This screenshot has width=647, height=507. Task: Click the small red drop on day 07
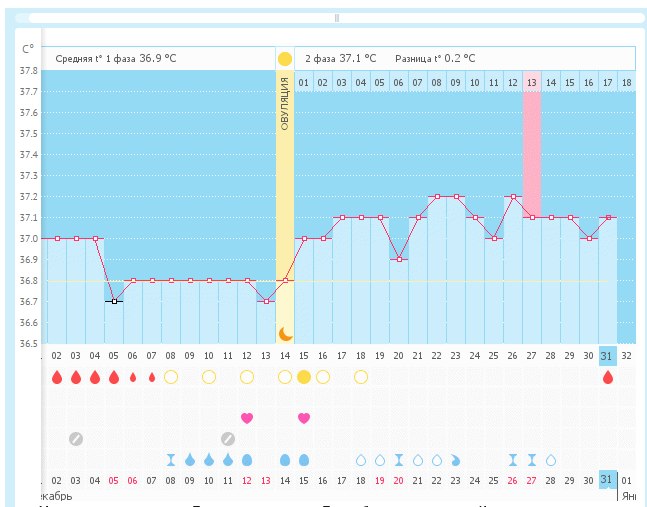[152, 377]
